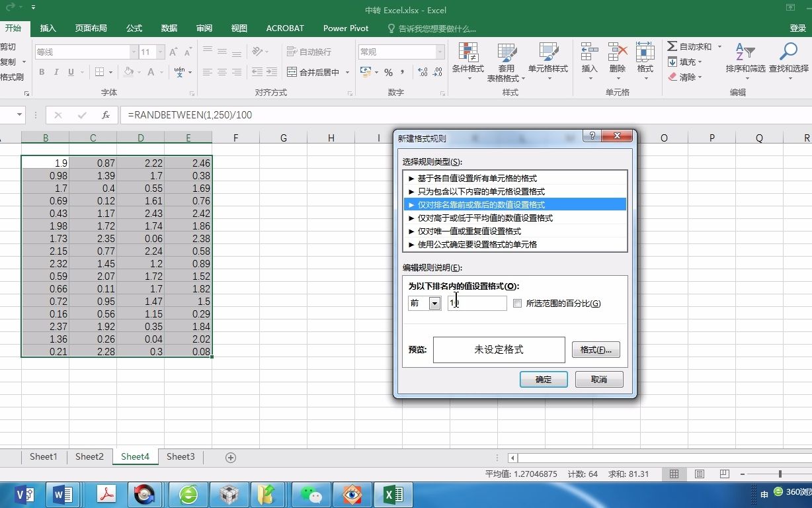Viewport: 812px width, 508px height.
Task: Select the 删除 cells icon
Action: [x=616, y=60]
